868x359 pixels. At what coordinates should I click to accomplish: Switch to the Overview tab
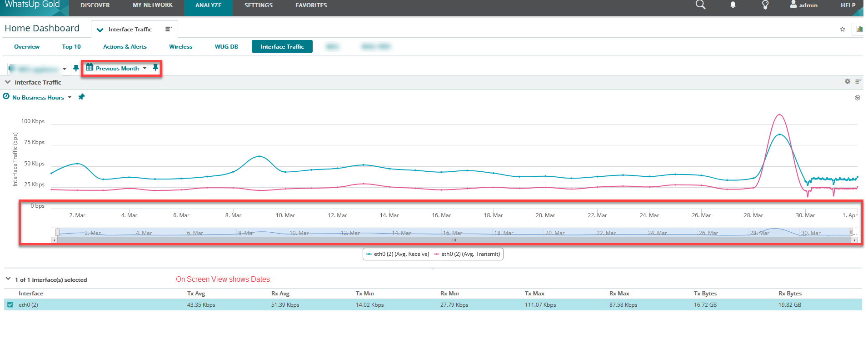[27, 47]
